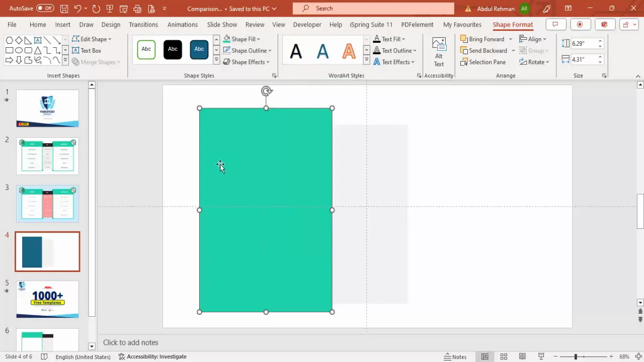
Task: Click the Text Box icon button
Action: point(87,50)
